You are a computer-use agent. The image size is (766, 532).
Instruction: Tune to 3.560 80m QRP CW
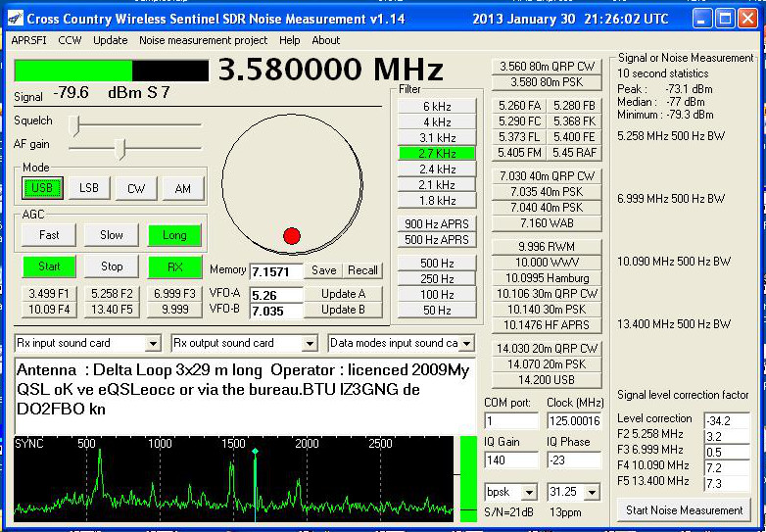tap(547, 67)
